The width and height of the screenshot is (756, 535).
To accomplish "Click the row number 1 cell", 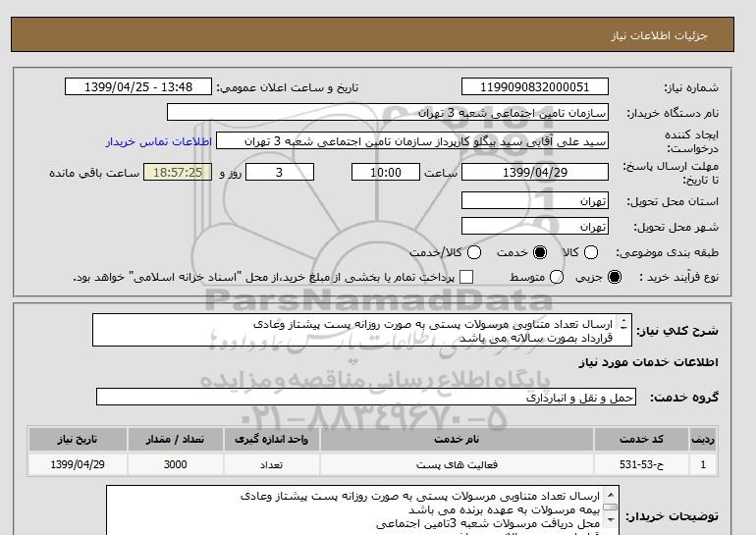I will pos(703,464).
